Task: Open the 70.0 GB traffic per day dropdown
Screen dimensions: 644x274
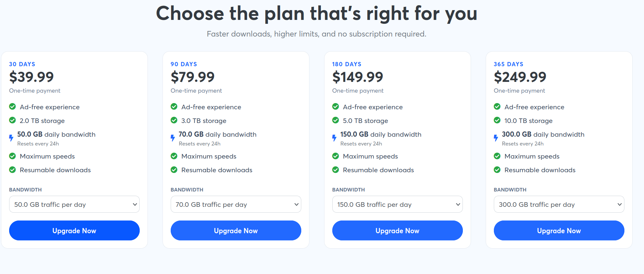Action: click(x=236, y=204)
